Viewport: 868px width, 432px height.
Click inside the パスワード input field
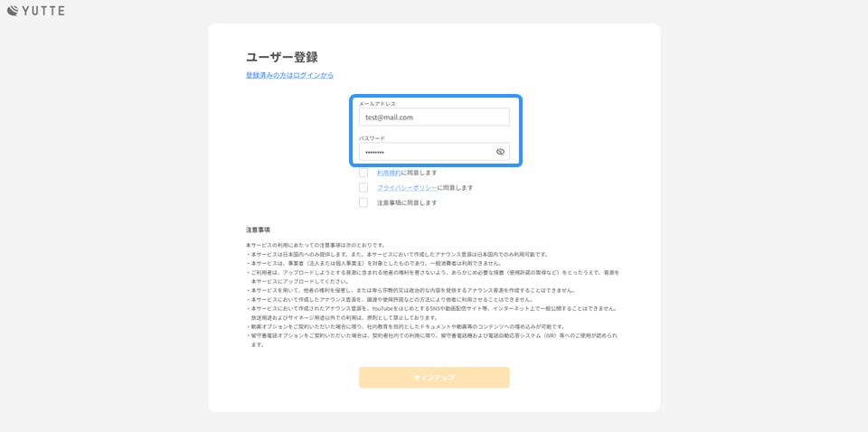(x=425, y=152)
